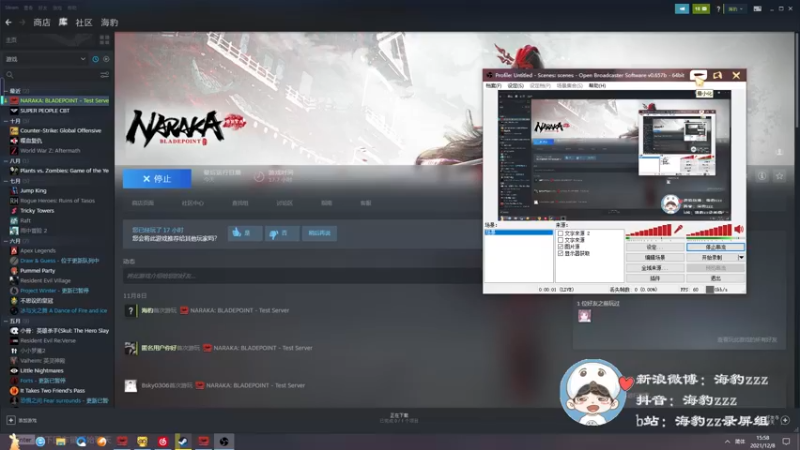Select the highlighted scene in OBS list
800x450 pixels.
[x=518, y=232]
